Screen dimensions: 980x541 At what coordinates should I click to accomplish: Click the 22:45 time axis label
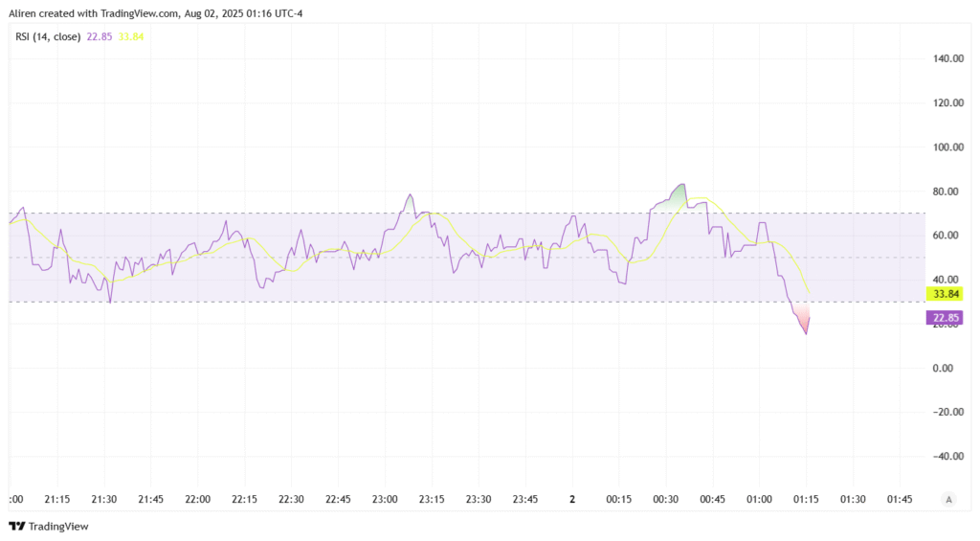[x=338, y=499]
